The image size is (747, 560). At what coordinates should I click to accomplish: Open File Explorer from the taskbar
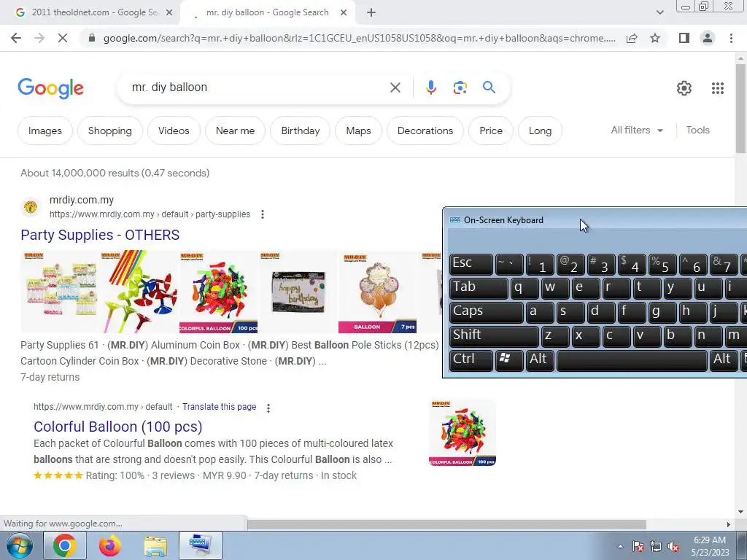155,547
